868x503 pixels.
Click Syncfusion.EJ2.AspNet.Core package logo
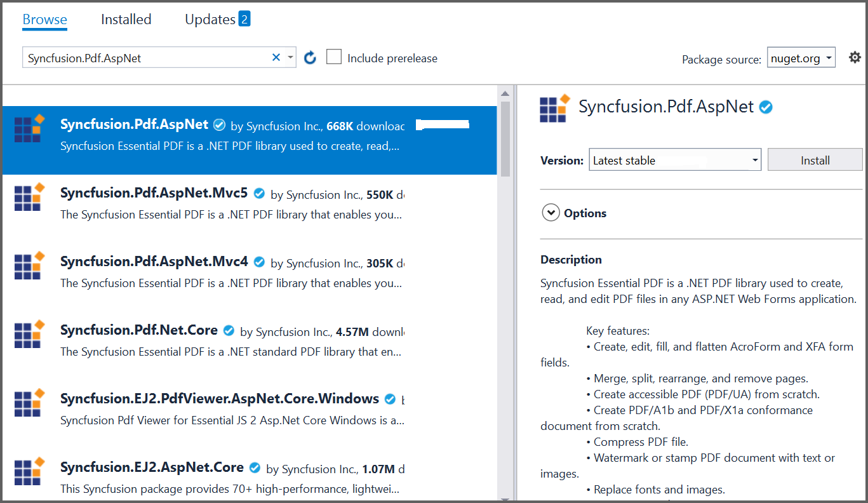tap(30, 472)
